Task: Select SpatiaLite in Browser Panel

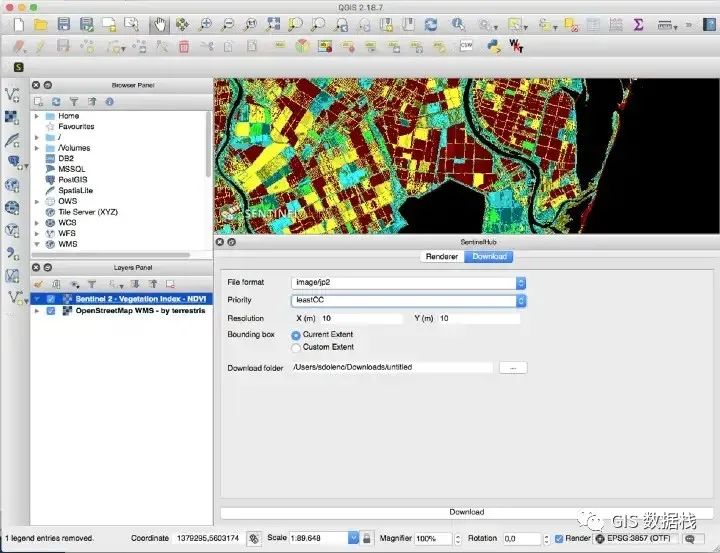Action: (x=75, y=190)
